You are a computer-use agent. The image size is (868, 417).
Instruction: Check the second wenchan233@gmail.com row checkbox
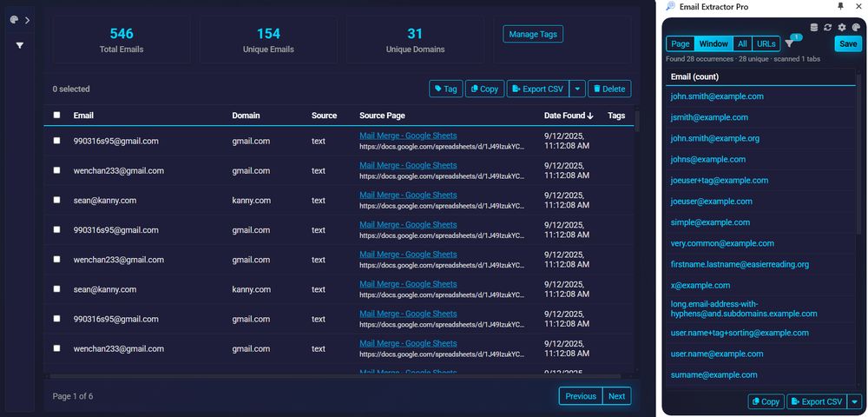pos(56,259)
